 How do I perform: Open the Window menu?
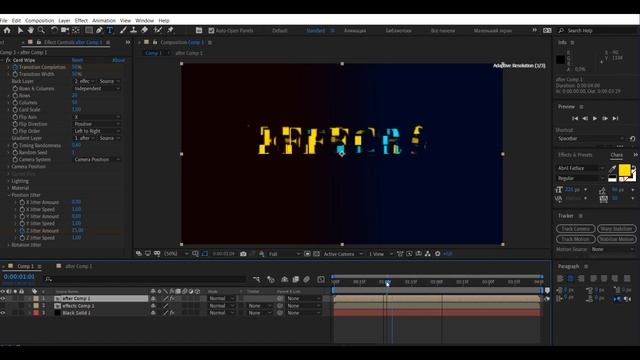coord(144,20)
